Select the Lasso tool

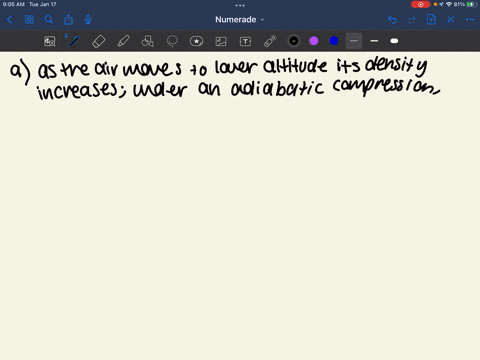pos(172,41)
